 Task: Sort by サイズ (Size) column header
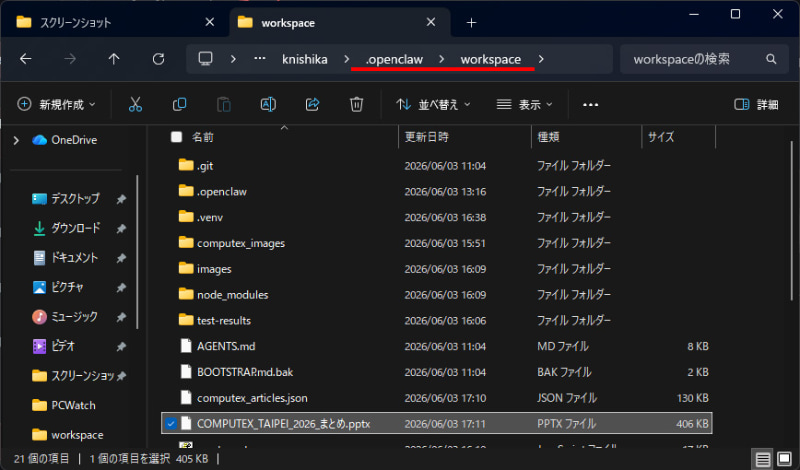(661, 137)
